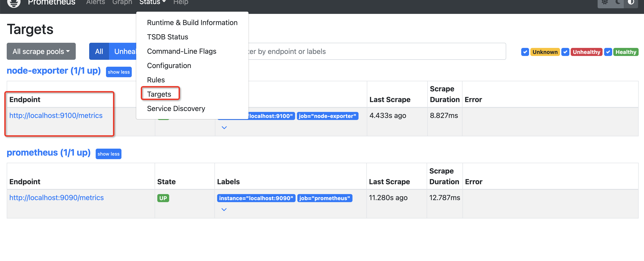The width and height of the screenshot is (644, 261).
Task: Select the auto theme contrast icon
Action: 631,2
